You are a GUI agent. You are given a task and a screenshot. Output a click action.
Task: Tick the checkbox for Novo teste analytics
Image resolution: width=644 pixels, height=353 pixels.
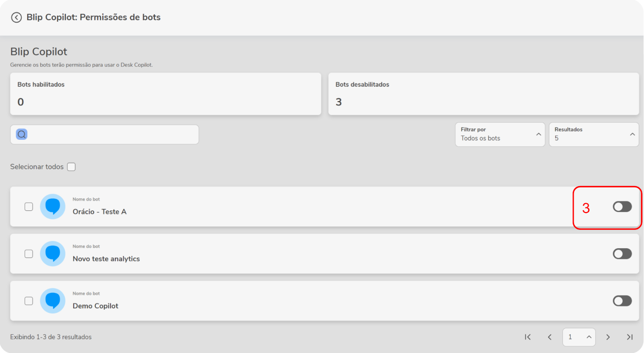click(29, 254)
